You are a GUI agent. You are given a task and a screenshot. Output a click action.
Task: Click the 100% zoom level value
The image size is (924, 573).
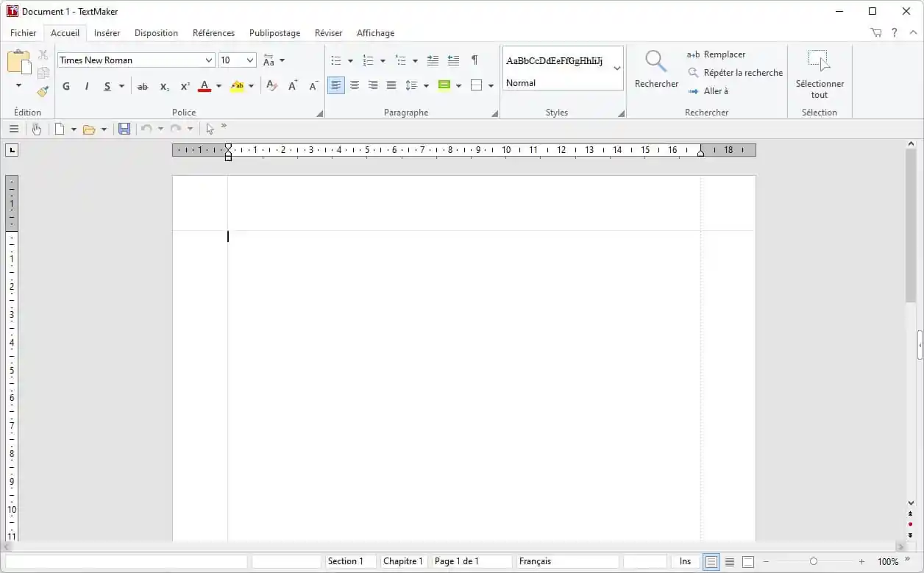coord(888,562)
